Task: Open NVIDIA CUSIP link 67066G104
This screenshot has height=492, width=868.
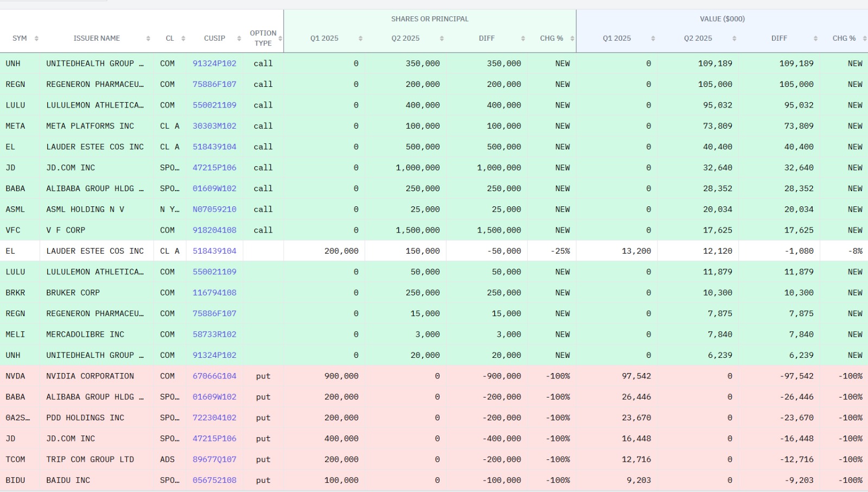Action: click(214, 376)
